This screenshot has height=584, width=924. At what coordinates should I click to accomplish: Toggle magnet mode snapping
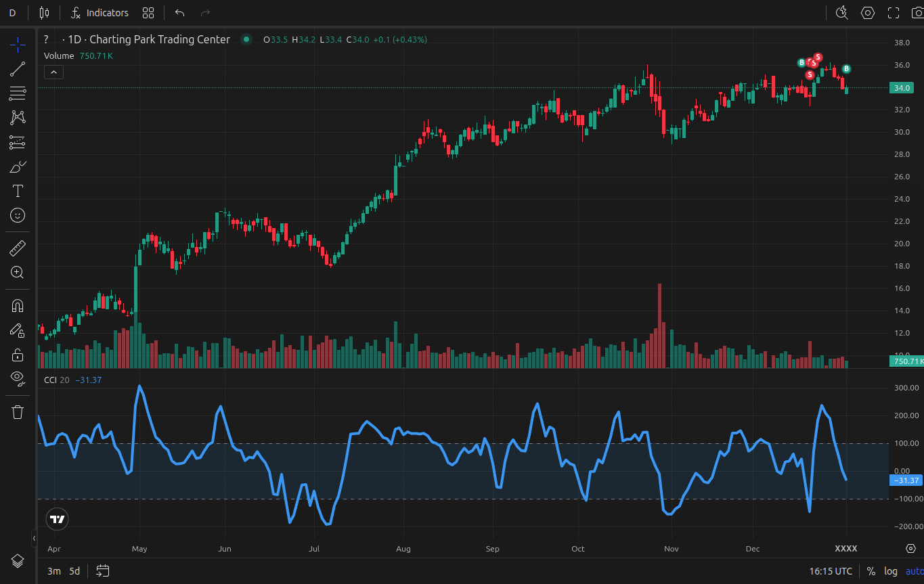click(x=18, y=306)
